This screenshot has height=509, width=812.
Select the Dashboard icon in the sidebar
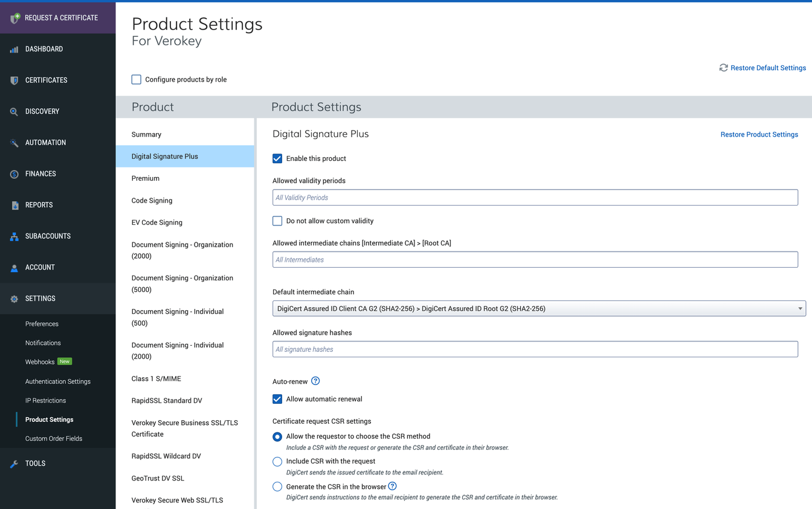tap(13, 49)
